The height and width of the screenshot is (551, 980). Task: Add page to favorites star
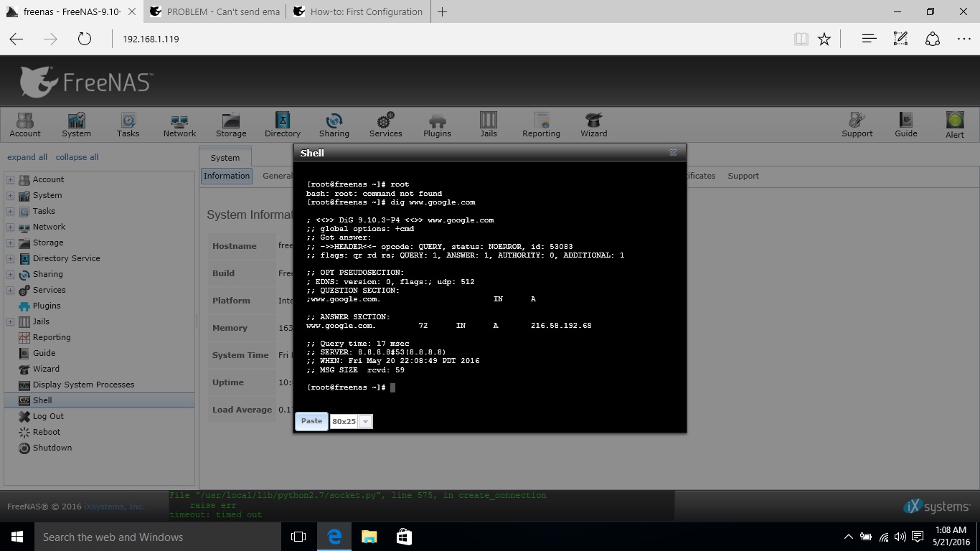824,39
